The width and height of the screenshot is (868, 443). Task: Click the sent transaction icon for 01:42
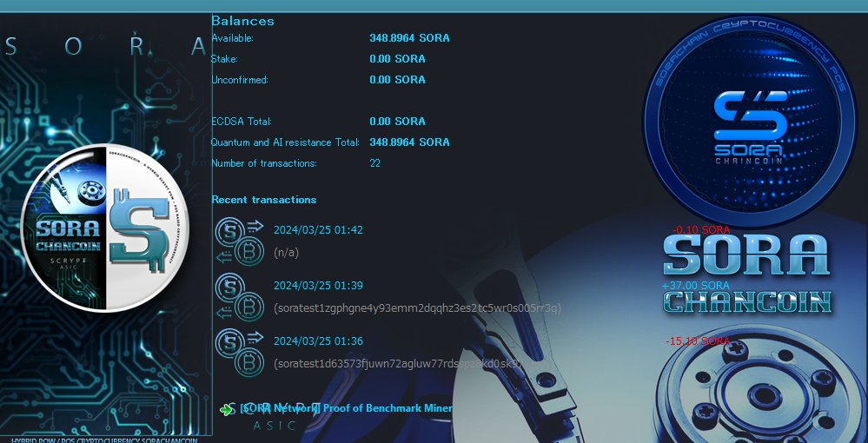tap(239, 241)
